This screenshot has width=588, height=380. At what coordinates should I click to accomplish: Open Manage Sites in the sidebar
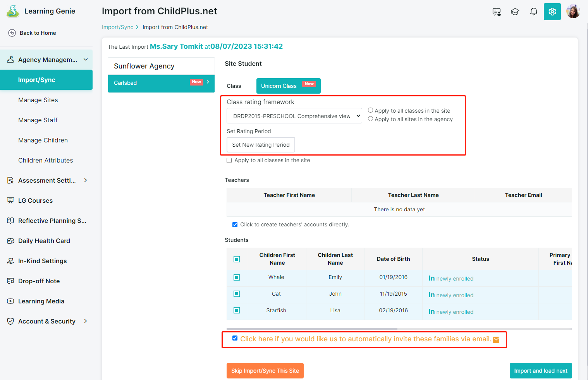38,100
